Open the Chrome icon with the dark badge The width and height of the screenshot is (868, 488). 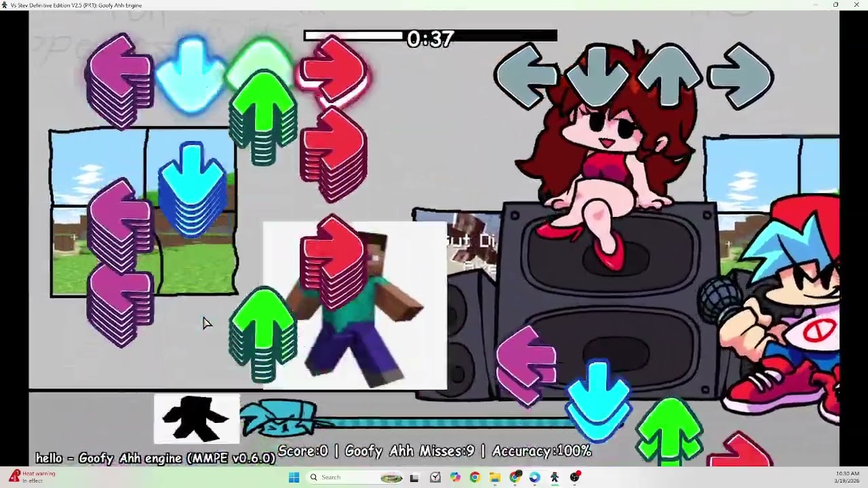pyautogui.click(x=515, y=477)
